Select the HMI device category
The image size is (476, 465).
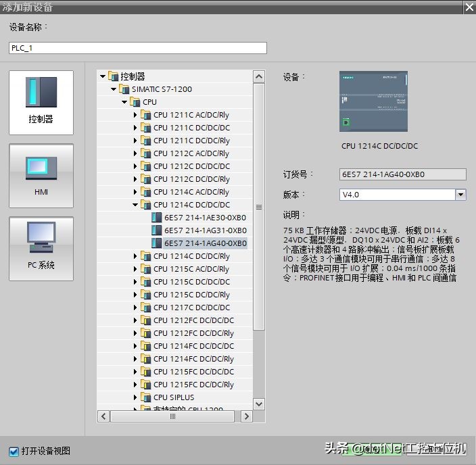(x=41, y=176)
